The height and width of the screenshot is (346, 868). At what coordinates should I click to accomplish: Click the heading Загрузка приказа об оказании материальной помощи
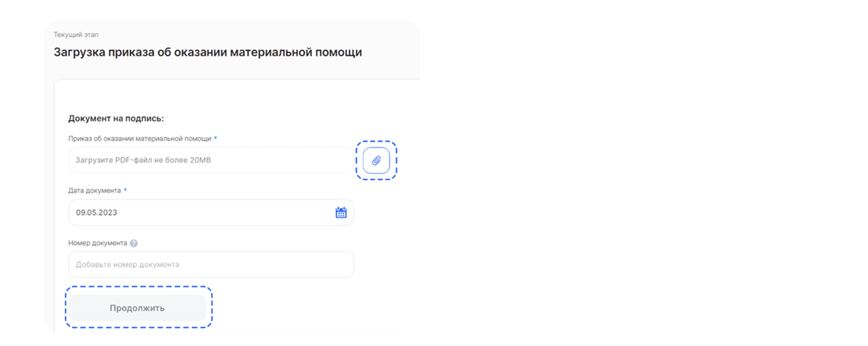(207, 52)
